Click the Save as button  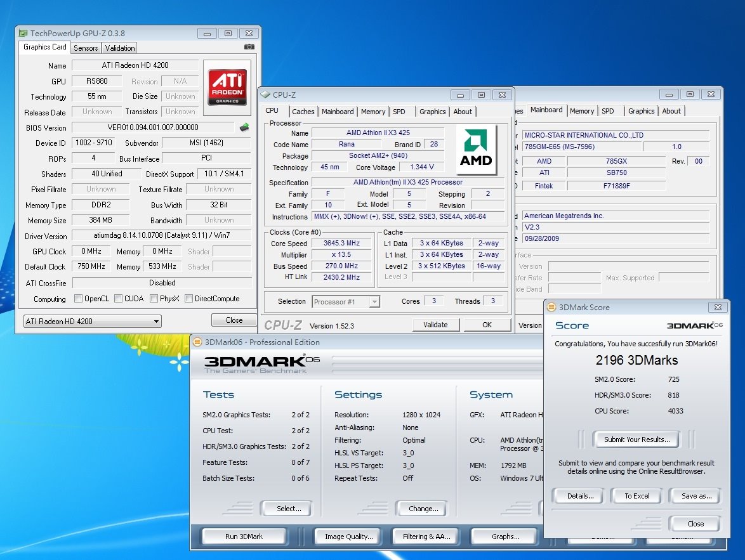click(696, 496)
